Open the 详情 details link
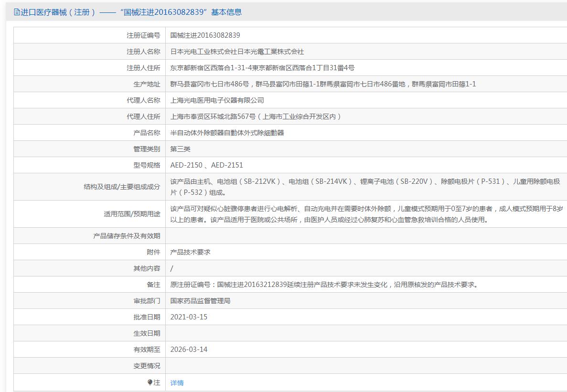The image size is (567, 392). (x=177, y=383)
